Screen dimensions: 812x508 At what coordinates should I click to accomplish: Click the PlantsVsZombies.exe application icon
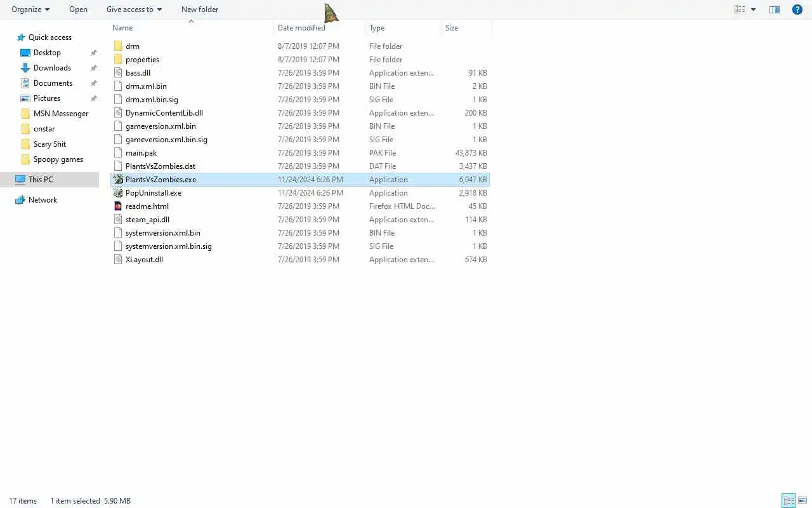point(118,180)
